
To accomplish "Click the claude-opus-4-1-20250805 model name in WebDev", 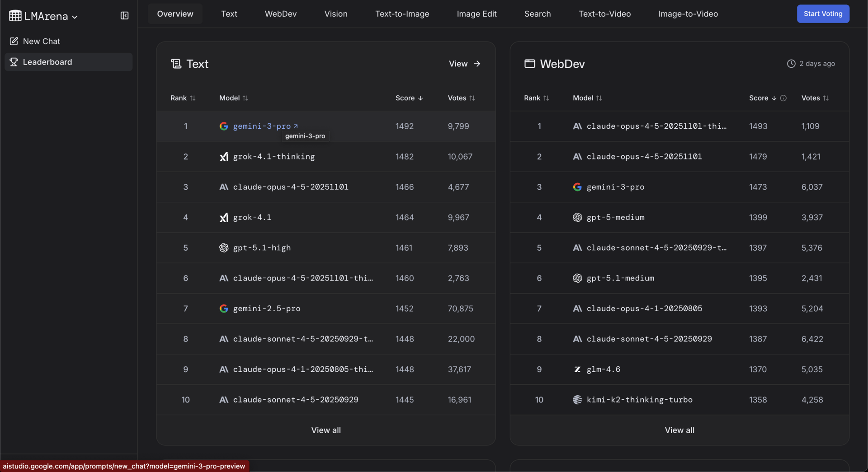I will 645,308.
